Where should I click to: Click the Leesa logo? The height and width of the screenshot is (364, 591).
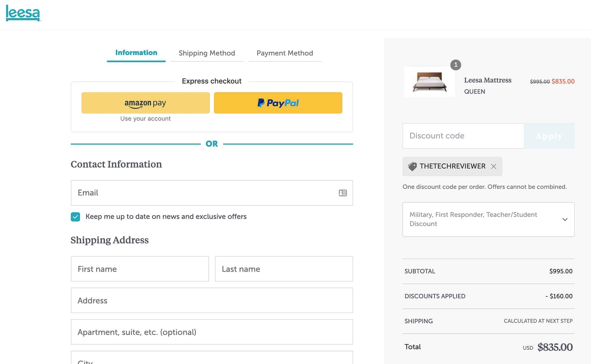pyautogui.click(x=23, y=13)
